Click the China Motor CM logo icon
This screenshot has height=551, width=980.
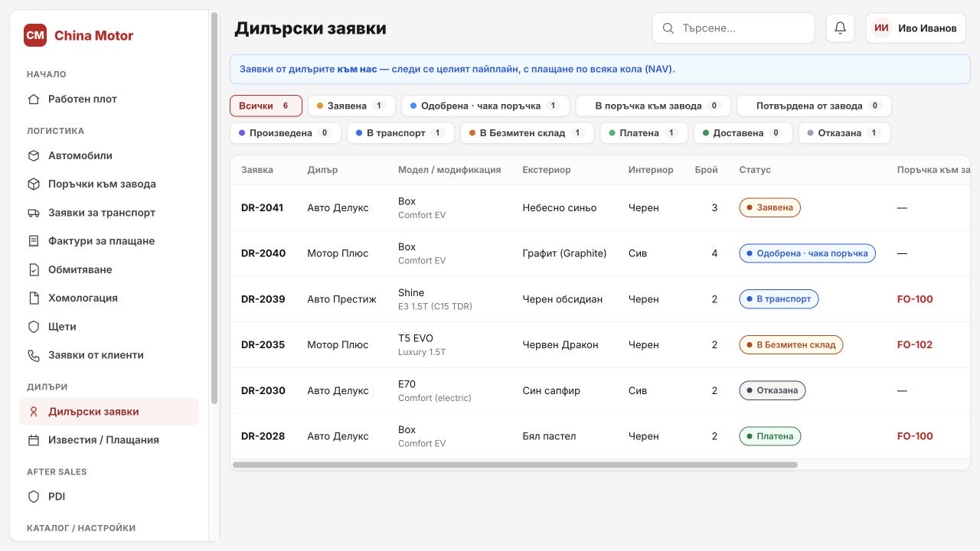[35, 35]
